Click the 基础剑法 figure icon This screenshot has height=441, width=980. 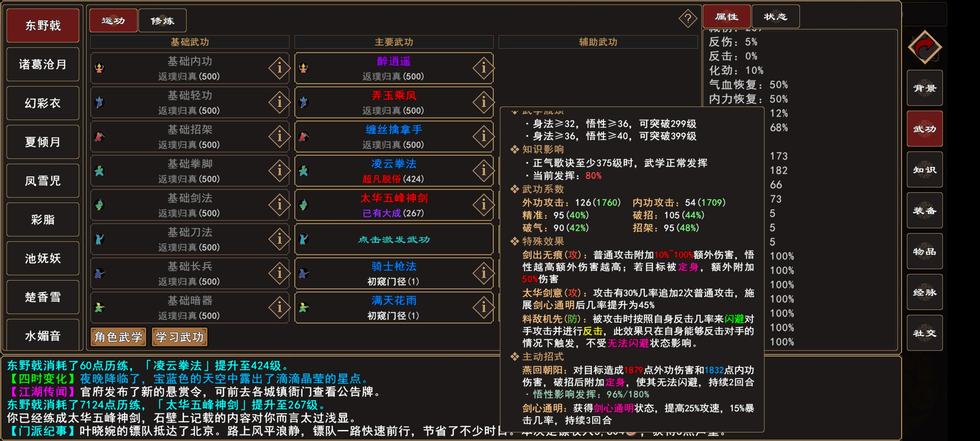click(x=99, y=205)
